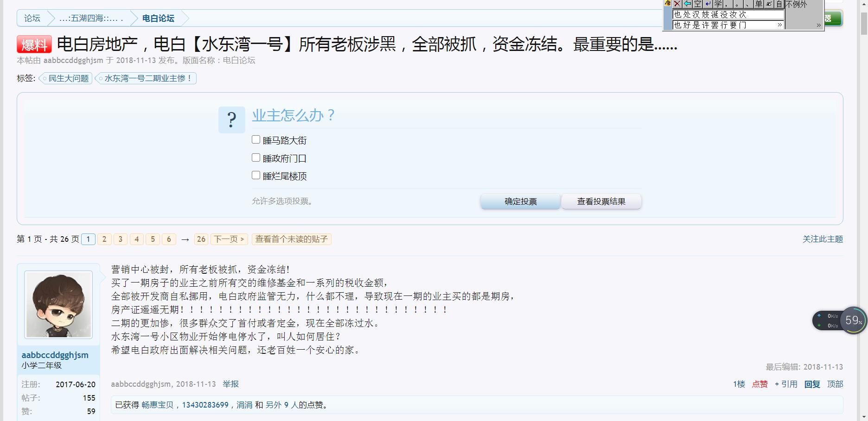Click the 学 learn icon in input panel
The image size is (868, 421).
[x=718, y=4]
